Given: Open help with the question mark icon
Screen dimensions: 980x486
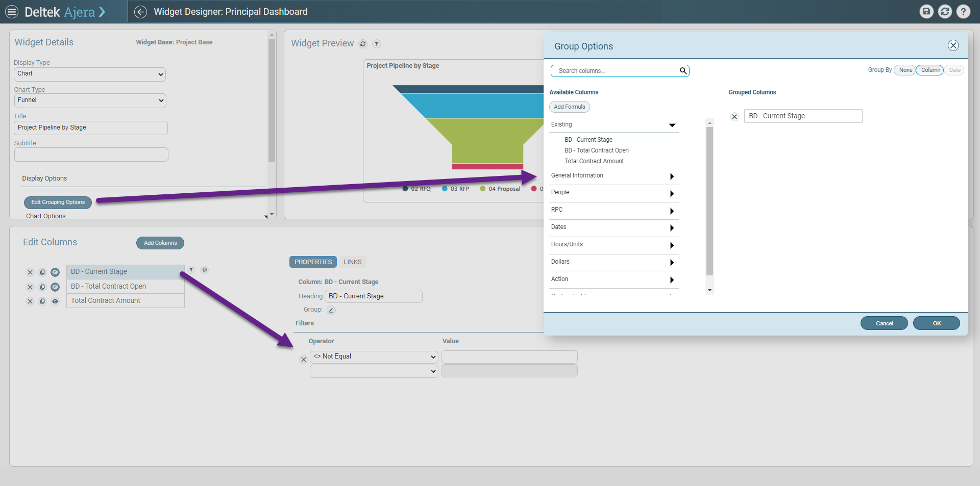Looking at the screenshot, I should tap(963, 11).
